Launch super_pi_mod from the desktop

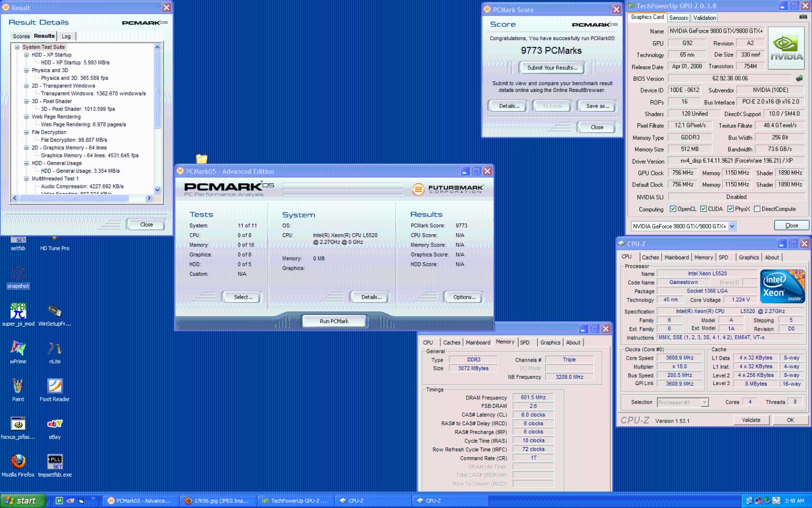coord(18,314)
